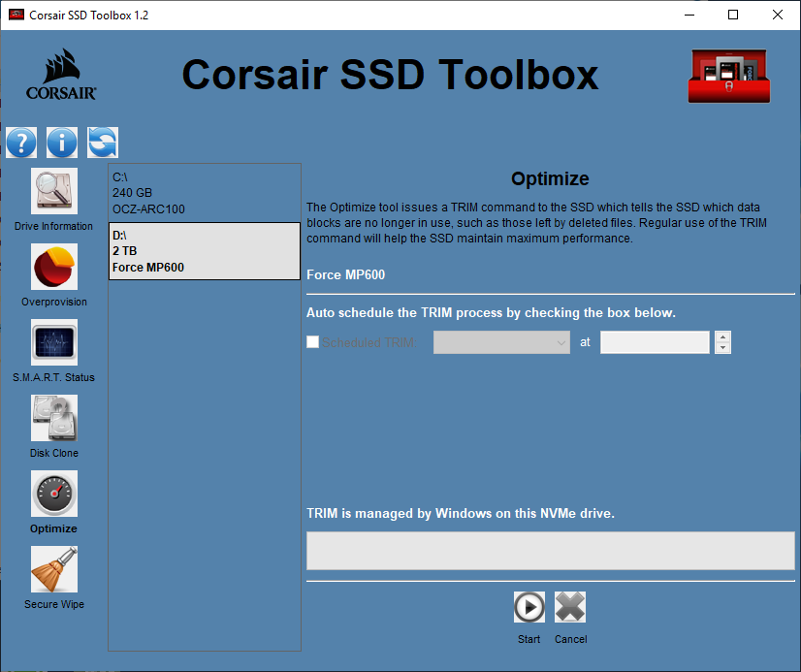
Task: View the S.M.A.R.T. Status page
Action: click(x=53, y=343)
